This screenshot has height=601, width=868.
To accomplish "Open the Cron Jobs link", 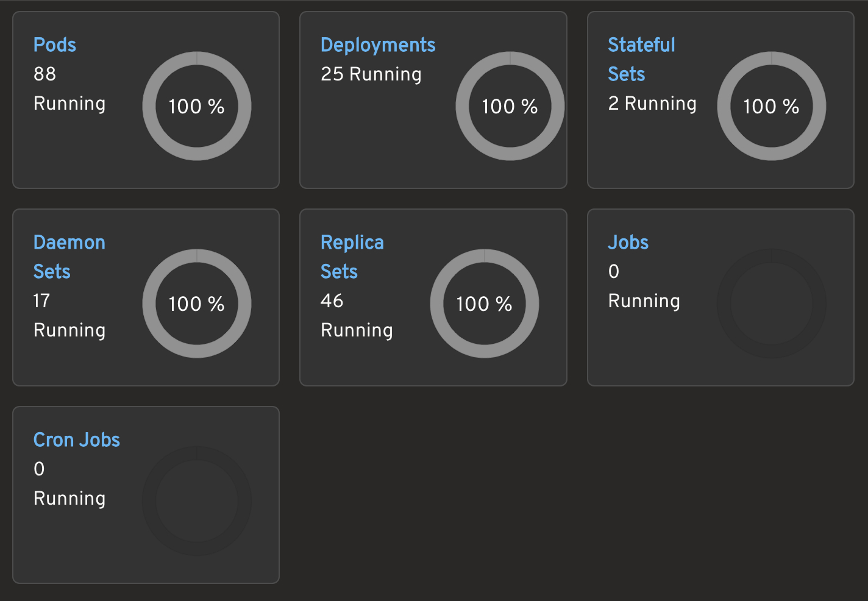I will tap(76, 440).
